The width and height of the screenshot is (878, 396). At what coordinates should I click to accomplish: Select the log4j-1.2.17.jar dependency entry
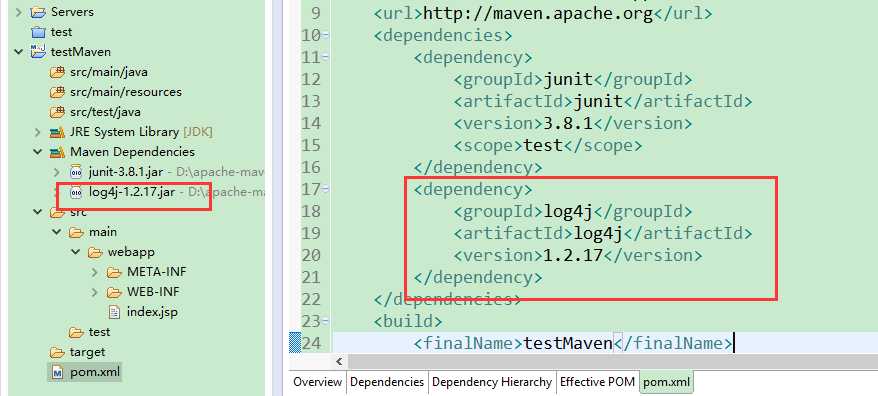pos(132,192)
